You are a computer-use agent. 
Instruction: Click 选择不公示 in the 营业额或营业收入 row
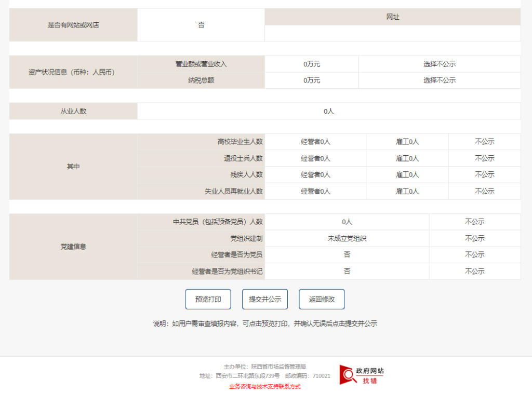[x=439, y=64]
